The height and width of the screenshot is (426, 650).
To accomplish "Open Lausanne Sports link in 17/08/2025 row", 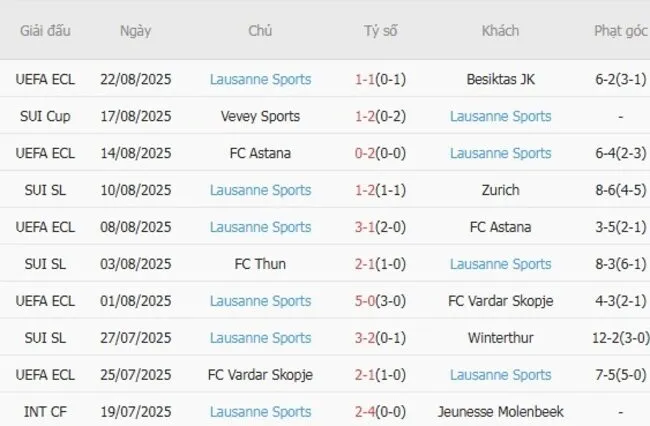I will pos(500,116).
